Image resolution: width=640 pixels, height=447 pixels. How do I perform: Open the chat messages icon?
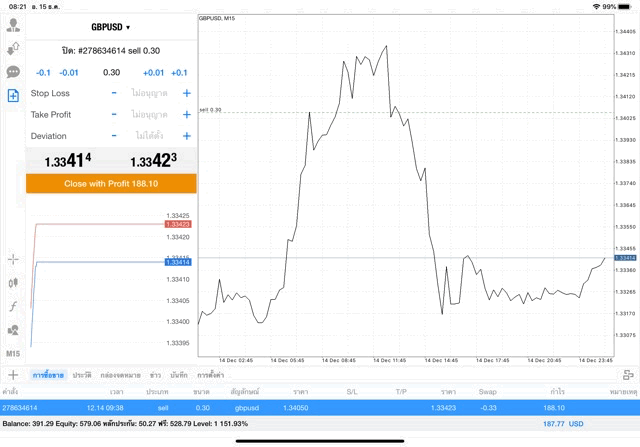[x=13, y=72]
